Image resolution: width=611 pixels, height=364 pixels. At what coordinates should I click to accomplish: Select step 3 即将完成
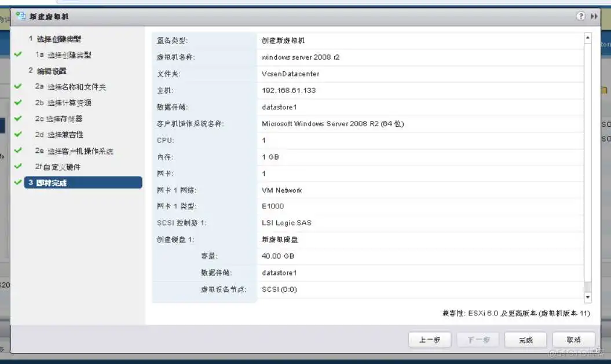point(83,183)
